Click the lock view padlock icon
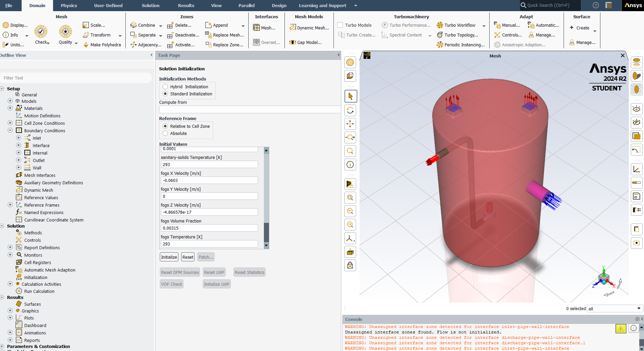Viewport: 644px width, 351px height. [x=350, y=265]
